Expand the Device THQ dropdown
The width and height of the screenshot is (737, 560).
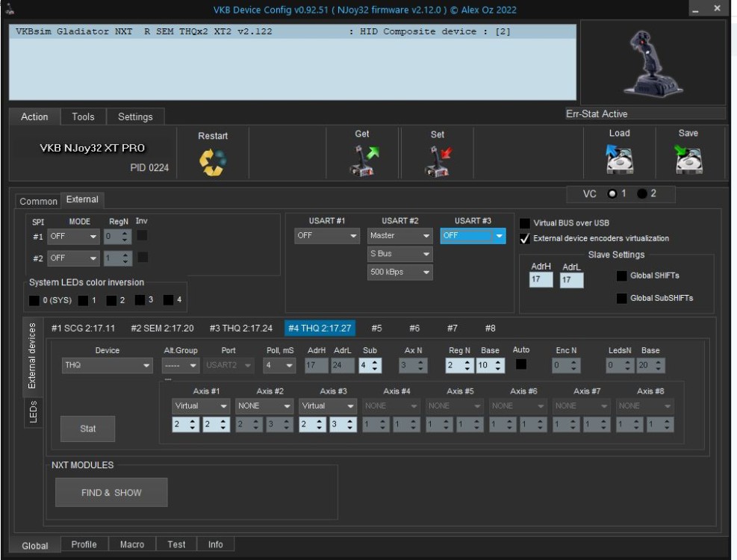(107, 365)
